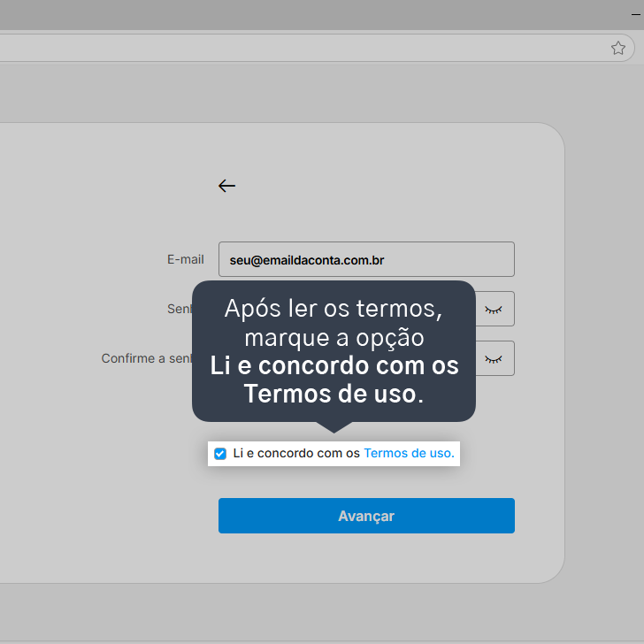Show password using the Senha eye icon
This screenshot has height=644, width=644.
494,310
